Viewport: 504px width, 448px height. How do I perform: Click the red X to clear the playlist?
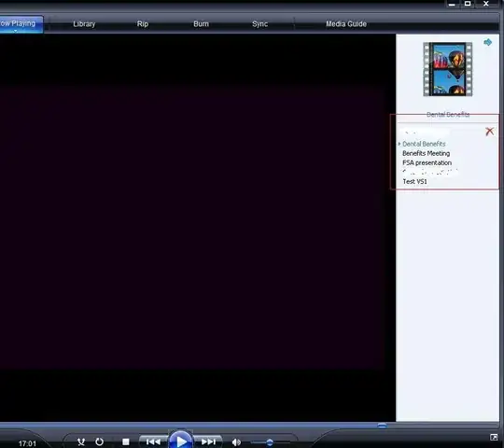click(x=490, y=131)
